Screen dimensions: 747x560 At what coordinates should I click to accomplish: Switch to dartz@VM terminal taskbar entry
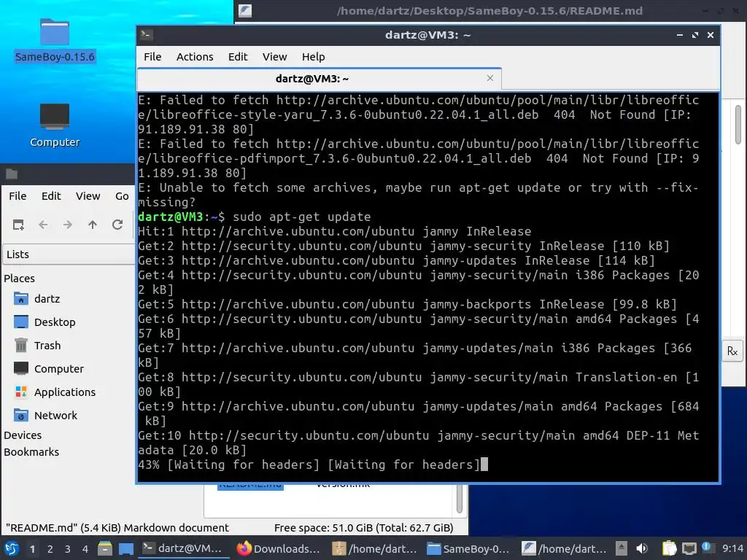tap(182, 548)
